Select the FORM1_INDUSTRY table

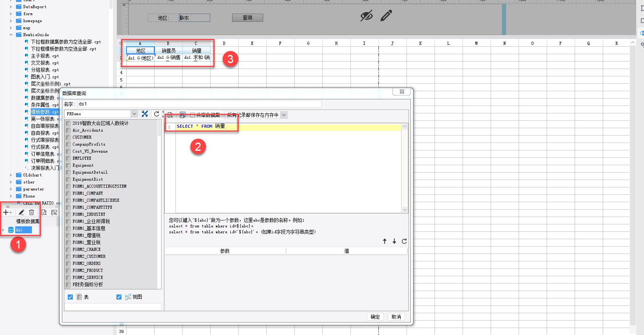89,214
